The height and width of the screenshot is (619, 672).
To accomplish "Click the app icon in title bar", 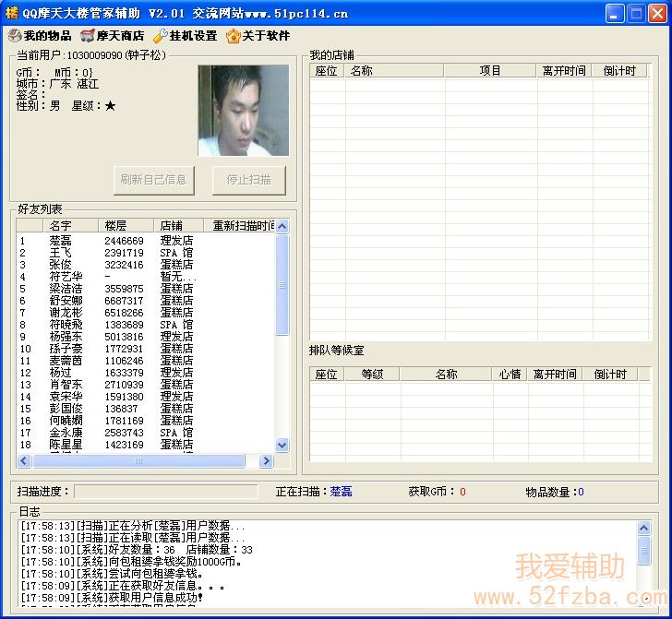I will click(x=12, y=13).
